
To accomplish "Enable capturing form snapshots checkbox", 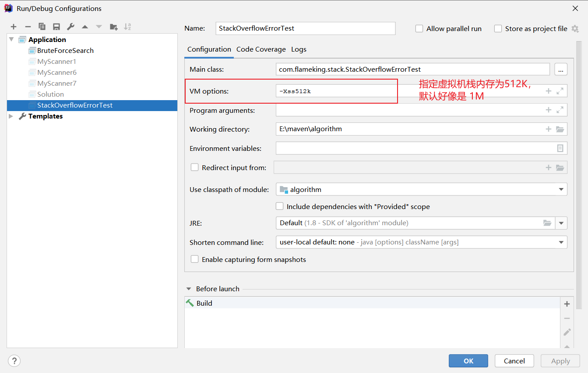I will tap(194, 259).
